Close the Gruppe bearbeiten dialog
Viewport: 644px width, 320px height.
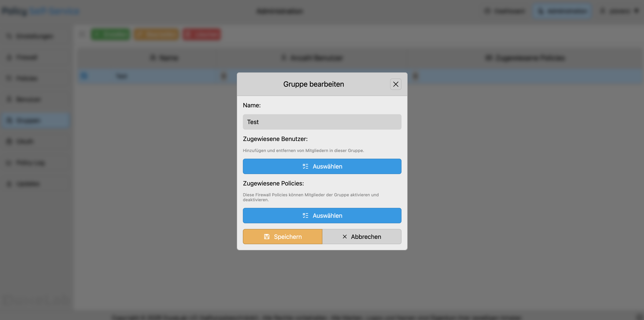point(395,84)
